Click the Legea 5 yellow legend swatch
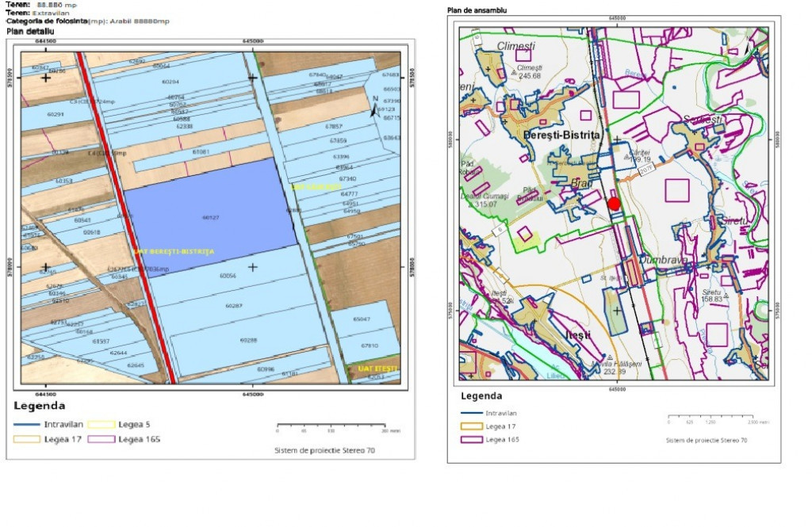812x527 pixels. point(101,425)
